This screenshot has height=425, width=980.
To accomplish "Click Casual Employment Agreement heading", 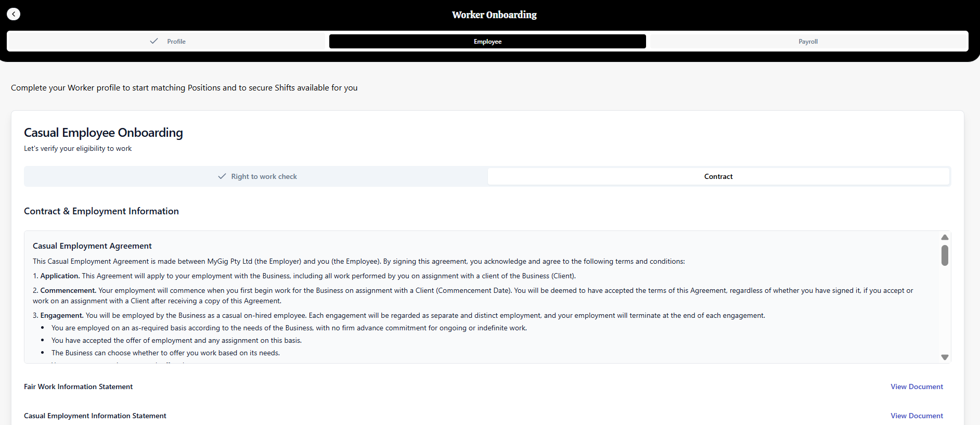I will coord(92,246).
